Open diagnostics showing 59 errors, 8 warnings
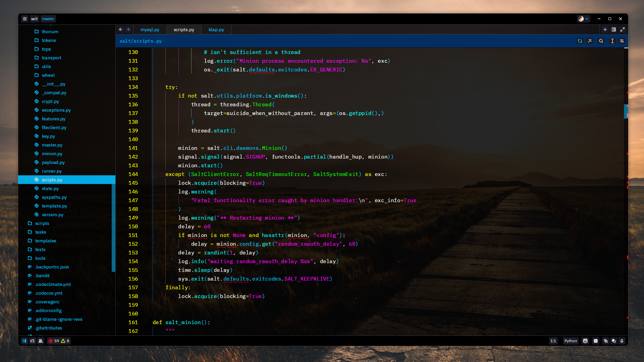 click(x=59, y=341)
